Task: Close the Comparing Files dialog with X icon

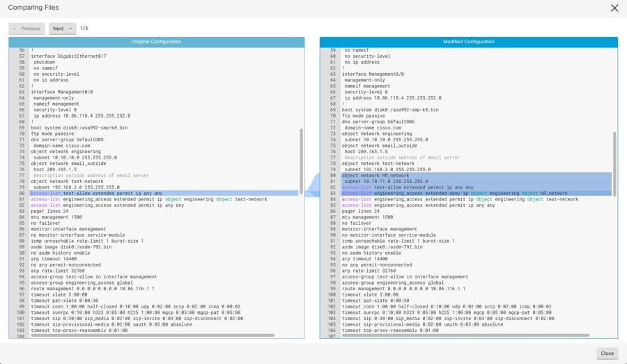Action: [614, 8]
